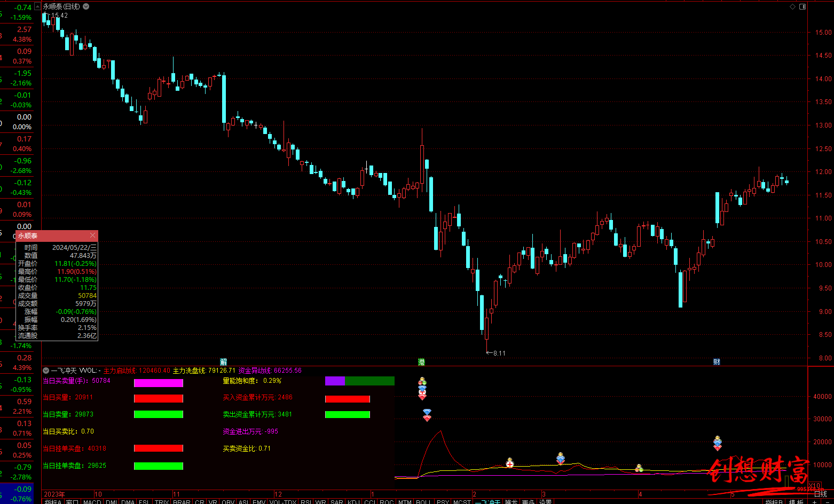Image resolution: width=834 pixels, height=504 pixels.
Task: Click the 解 marker on the timeline
Action: tap(223, 361)
